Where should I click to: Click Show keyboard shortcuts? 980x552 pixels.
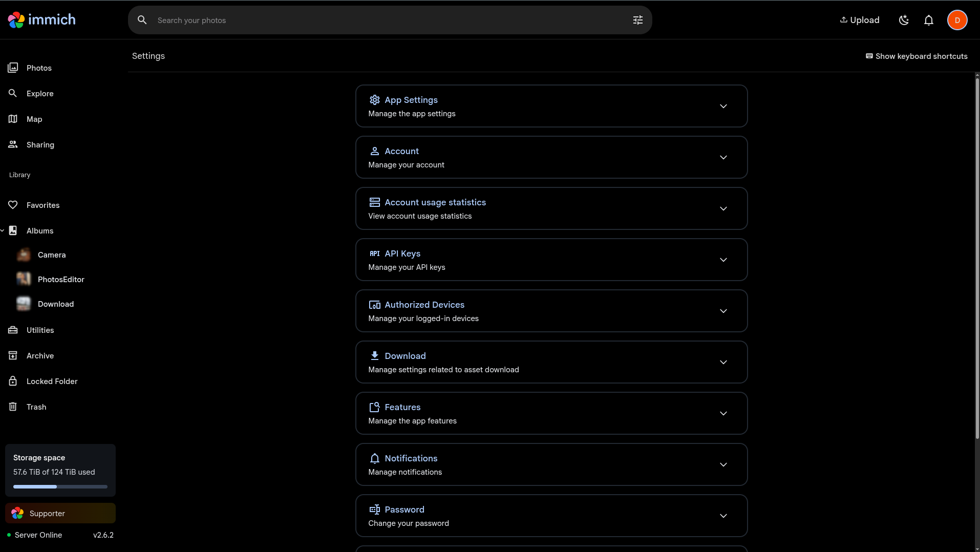pos(916,56)
